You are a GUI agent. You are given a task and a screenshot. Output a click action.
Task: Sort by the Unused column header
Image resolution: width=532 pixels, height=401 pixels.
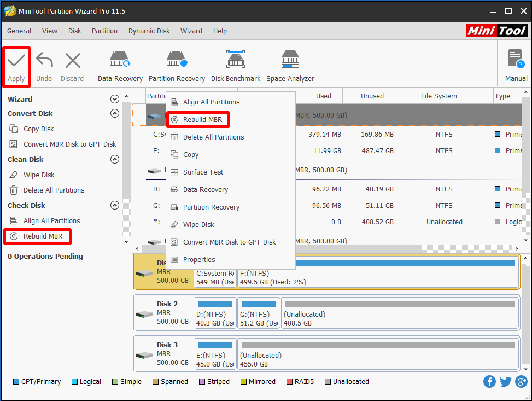pos(369,96)
